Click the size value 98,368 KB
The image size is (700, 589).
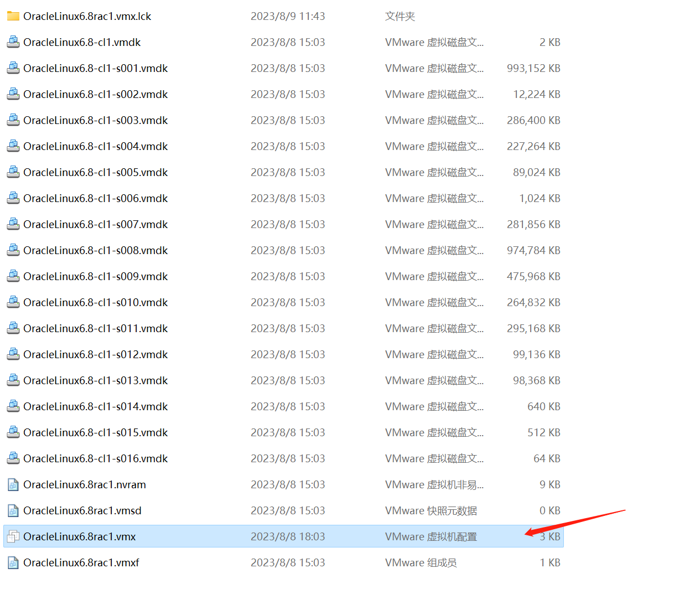point(537,380)
